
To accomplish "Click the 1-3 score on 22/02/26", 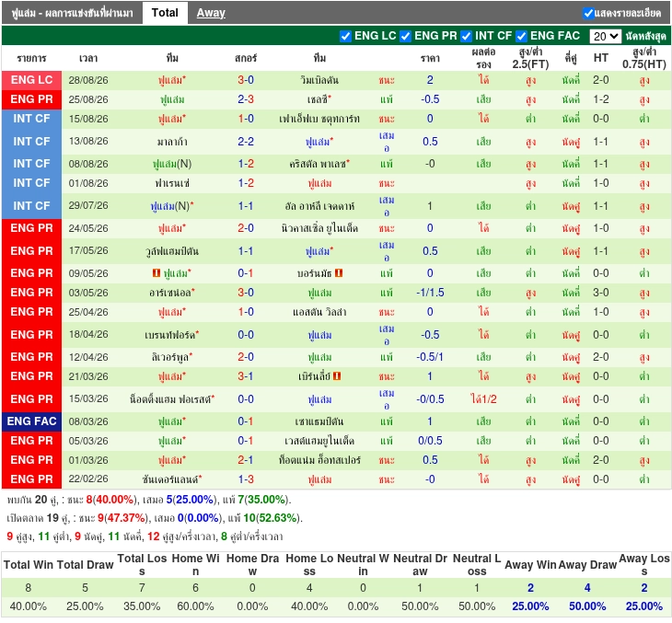I will pyautogui.click(x=246, y=479).
